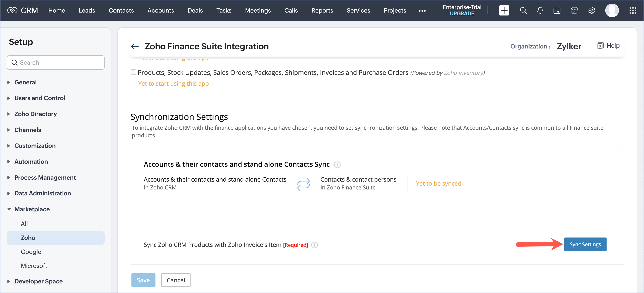644x293 pixels.
Task: Open the Reports tab
Action: (322, 10)
